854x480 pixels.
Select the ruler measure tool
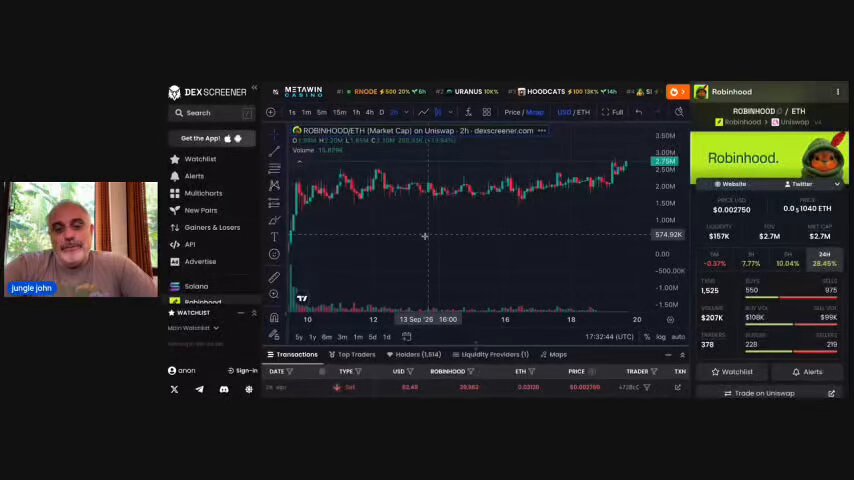pos(274,277)
